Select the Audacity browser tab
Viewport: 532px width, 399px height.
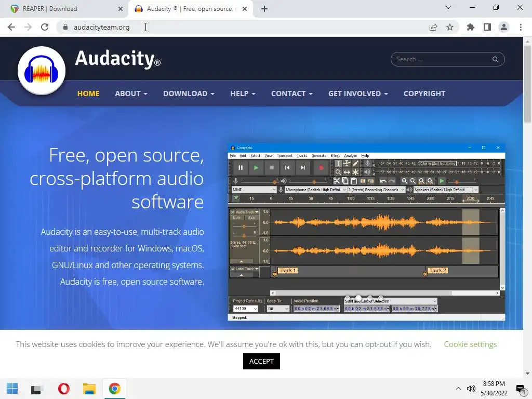pyautogui.click(x=190, y=9)
